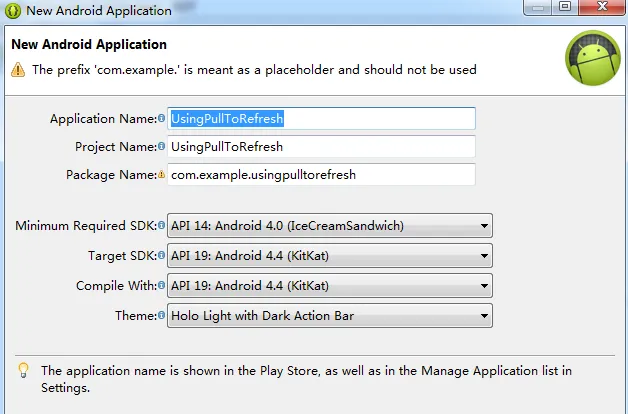Image resolution: width=628 pixels, height=414 pixels.
Task: Click the 'Compile With:' label
Action: click(117, 286)
